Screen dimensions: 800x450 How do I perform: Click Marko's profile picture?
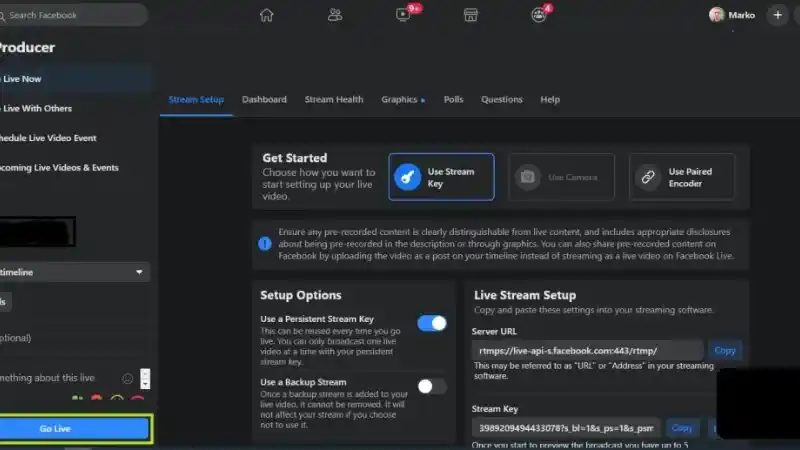[716, 15]
